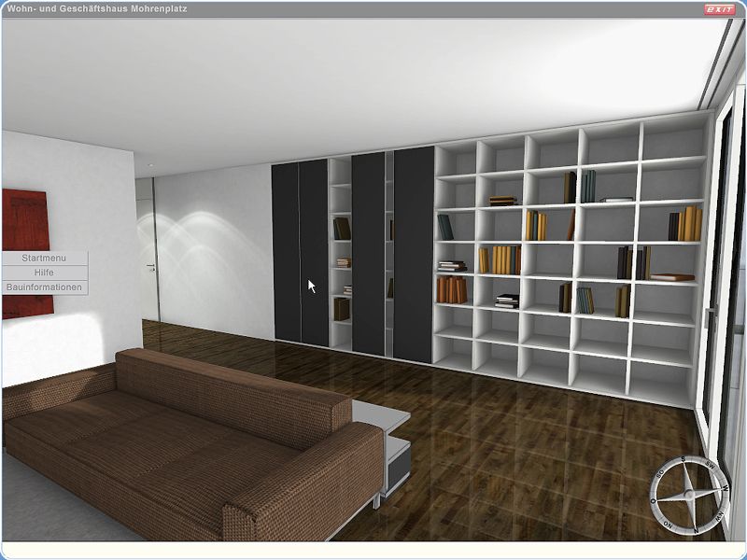Open the Hilfe menu item
The image size is (747, 560).
(44, 273)
